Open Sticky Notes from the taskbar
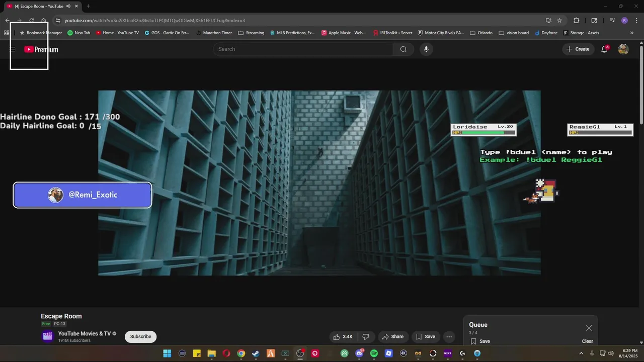 tap(197, 353)
